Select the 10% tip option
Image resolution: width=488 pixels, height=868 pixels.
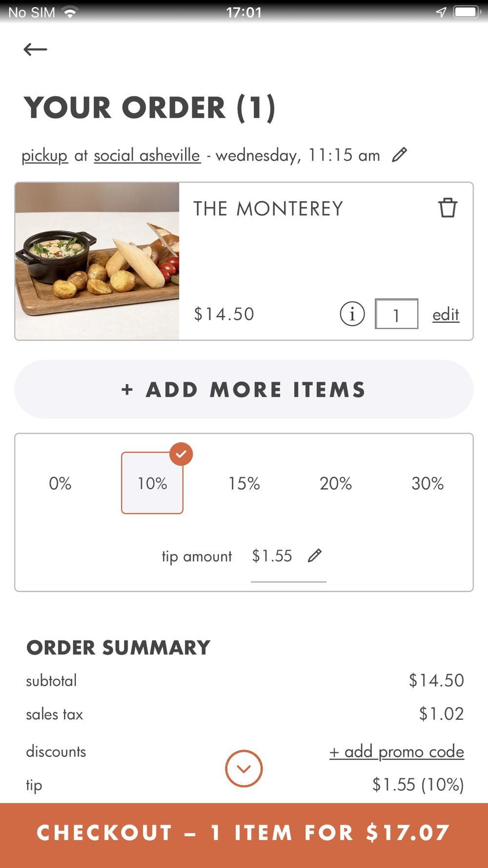152,483
